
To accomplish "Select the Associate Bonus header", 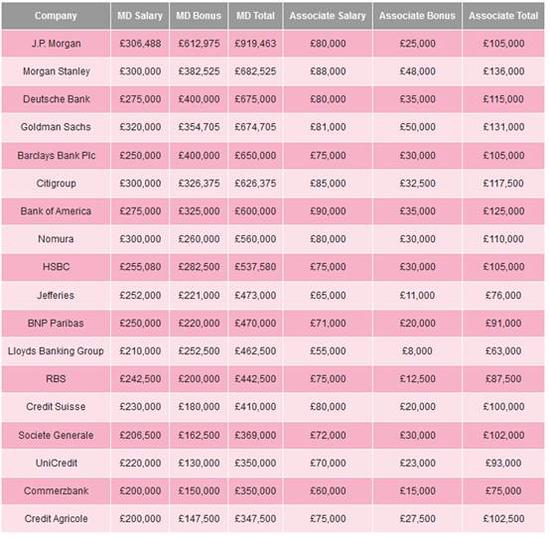I will [417, 16].
